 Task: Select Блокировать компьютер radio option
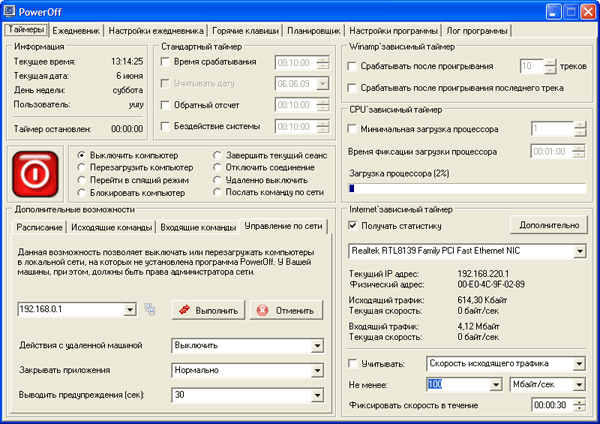pos(81,192)
